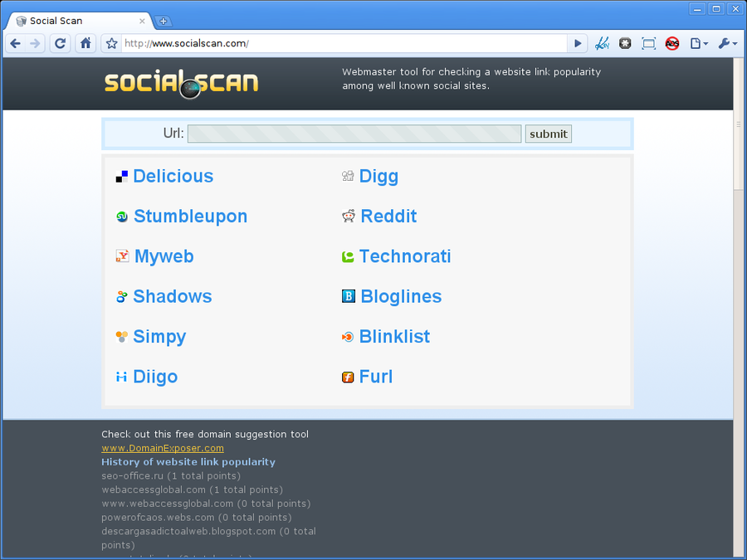The height and width of the screenshot is (560, 747).
Task: Close the Social Scan tab
Action: click(142, 21)
